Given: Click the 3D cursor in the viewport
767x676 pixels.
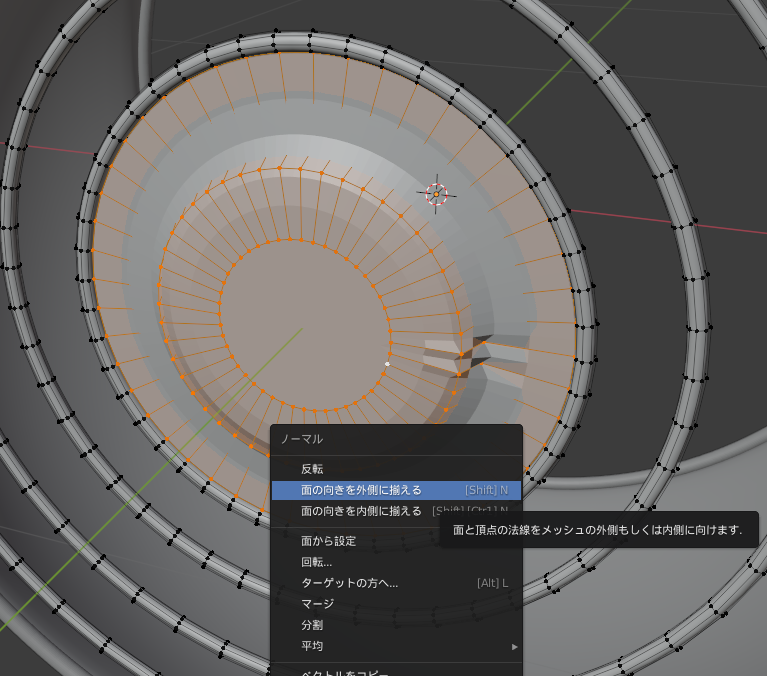Looking at the screenshot, I should pos(436,194).
